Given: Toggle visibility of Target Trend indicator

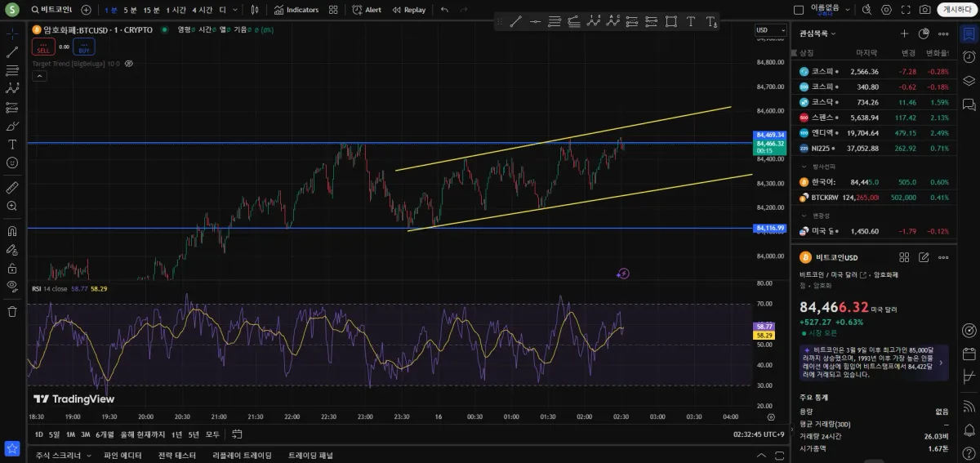Looking at the screenshot, I should tap(129, 64).
